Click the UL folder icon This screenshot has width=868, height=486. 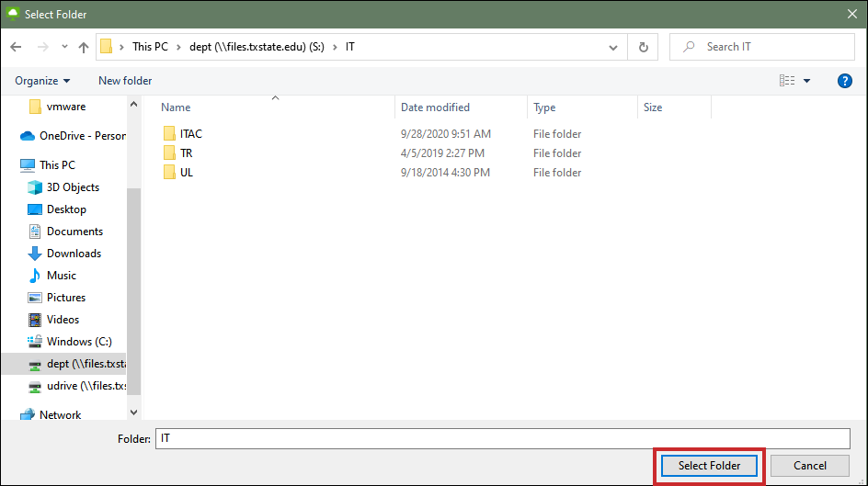point(169,172)
